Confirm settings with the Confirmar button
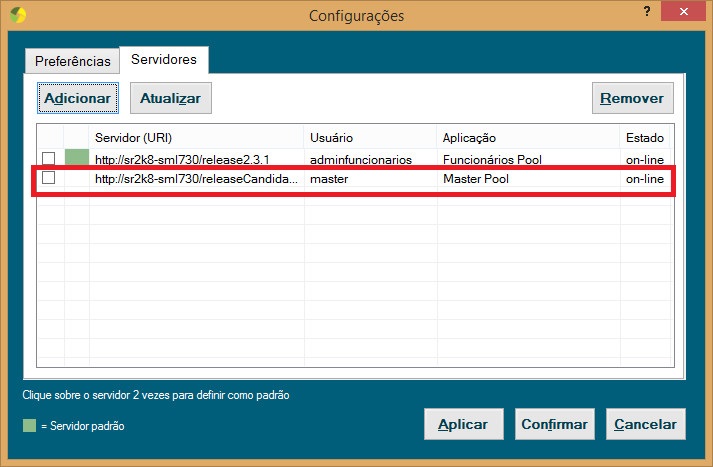Viewport: 713px width, 467px height. (554, 424)
